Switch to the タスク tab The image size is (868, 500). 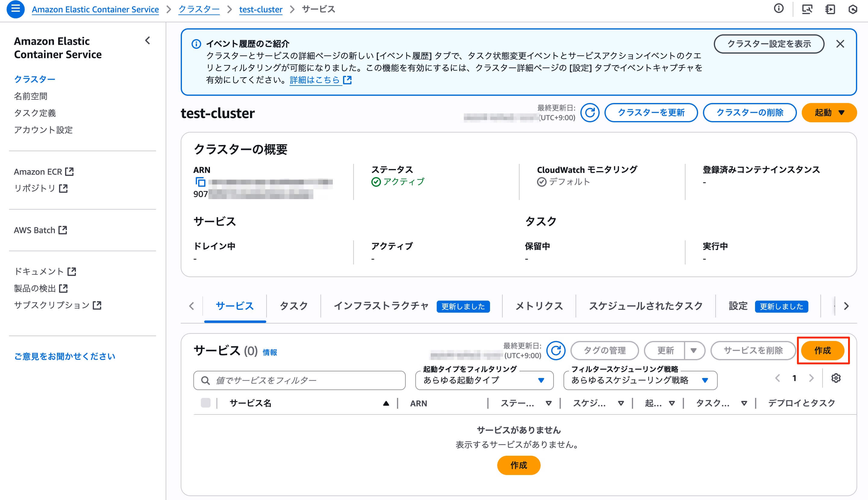point(294,306)
